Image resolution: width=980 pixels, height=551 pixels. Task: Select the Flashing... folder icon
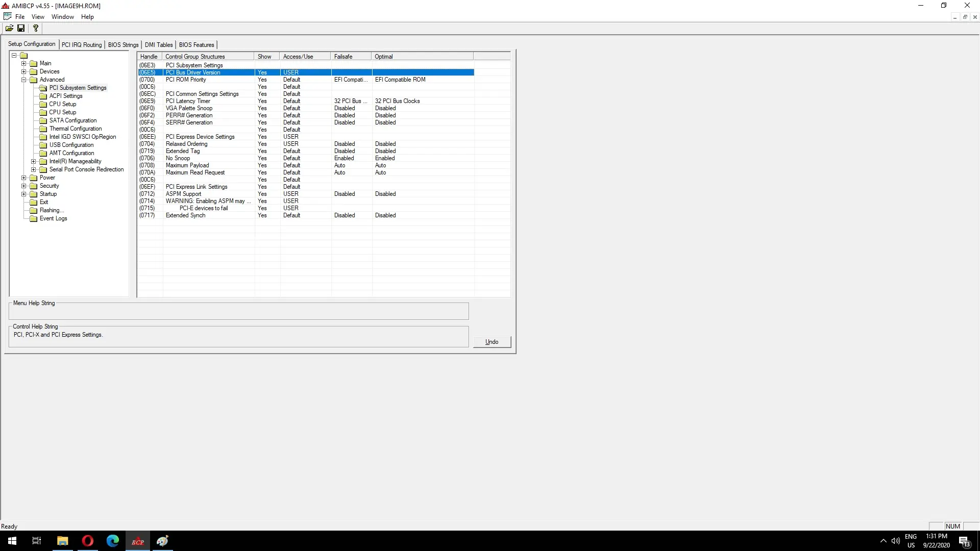(x=34, y=210)
